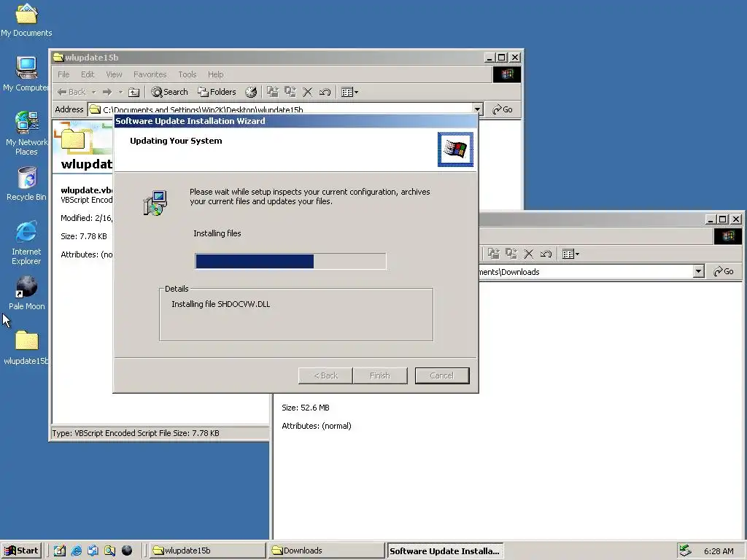The width and height of the screenshot is (747, 560).
Task: Click the setup computer icon in wizard
Action: click(155, 203)
